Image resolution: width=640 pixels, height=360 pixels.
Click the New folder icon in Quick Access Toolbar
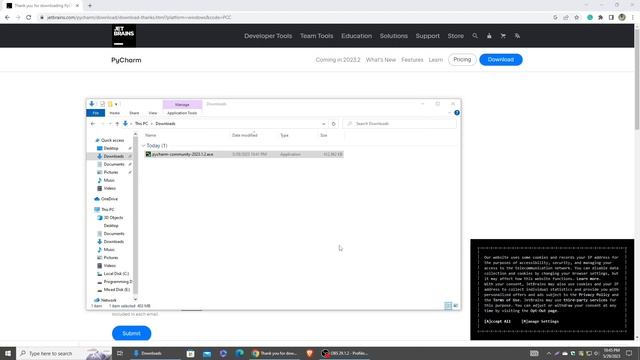(110, 104)
